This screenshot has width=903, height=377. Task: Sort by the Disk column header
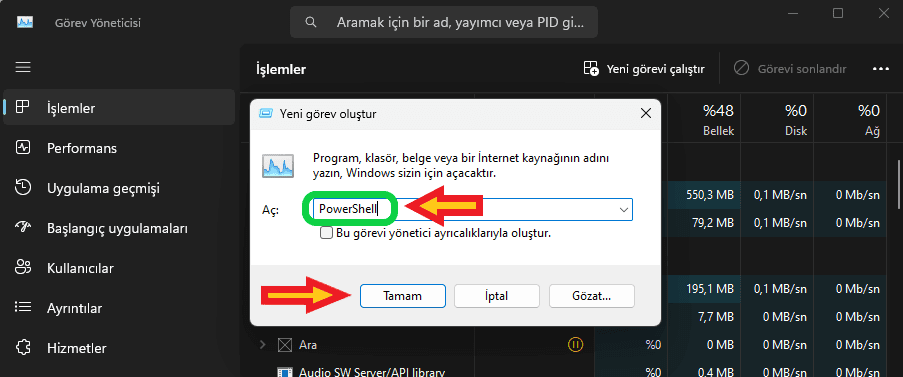(x=777, y=120)
